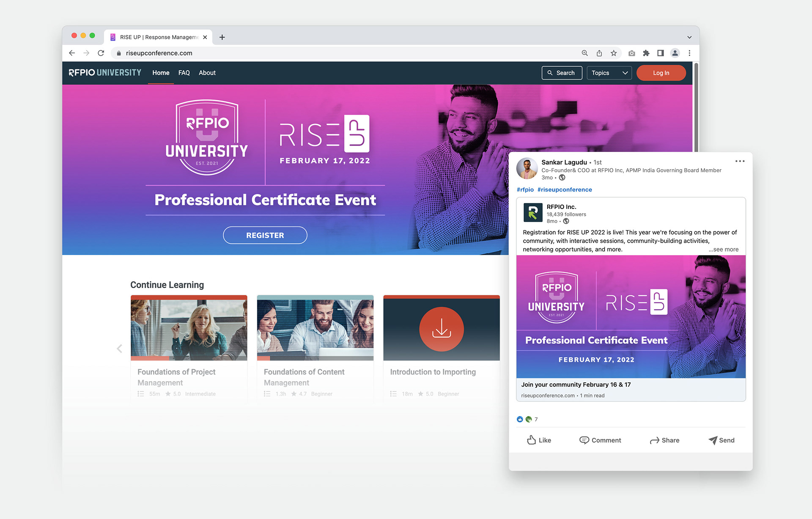Share this page via the share icon

(599, 53)
